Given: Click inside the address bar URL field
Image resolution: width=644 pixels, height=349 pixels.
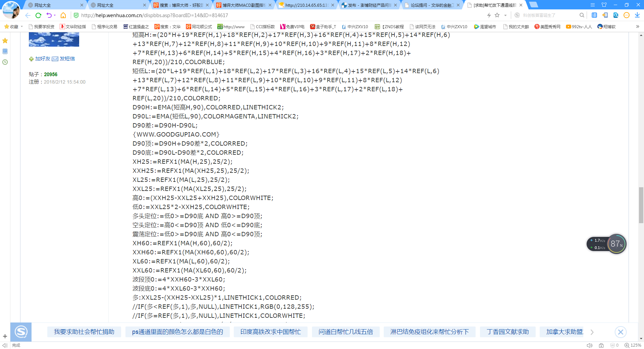Looking at the screenshot, I should [151, 15].
